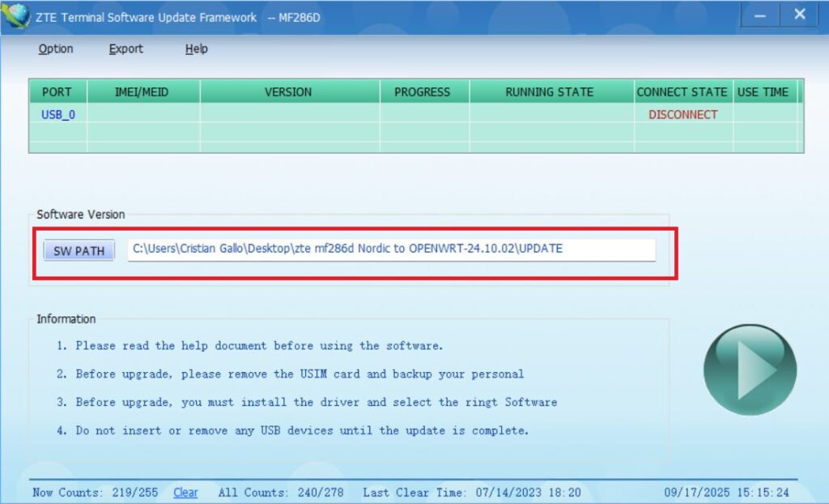Select the RUNNING STATE column header

click(x=550, y=92)
